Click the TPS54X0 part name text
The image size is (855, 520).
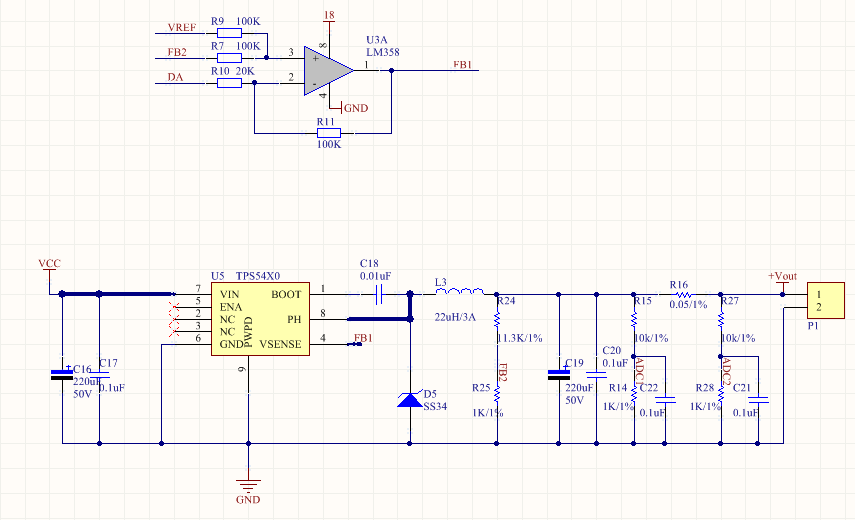tap(258, 276)
